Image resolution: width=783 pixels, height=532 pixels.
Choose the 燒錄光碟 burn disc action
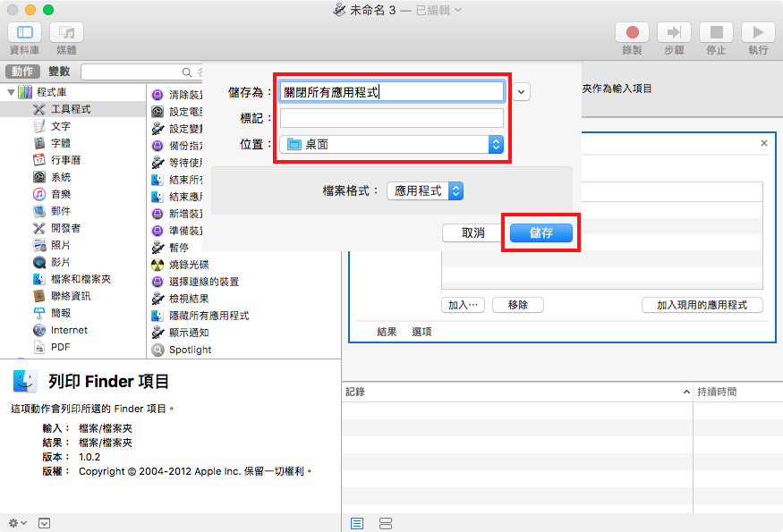click(188, 265)
